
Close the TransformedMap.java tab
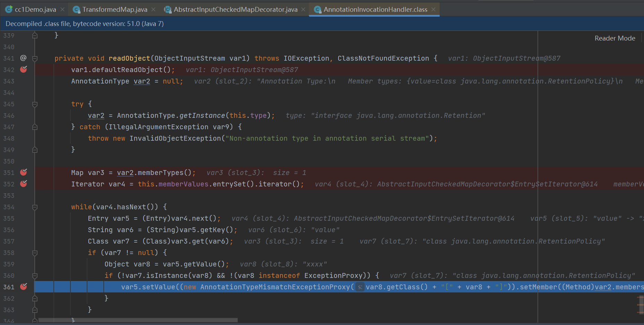pos(154,9)
